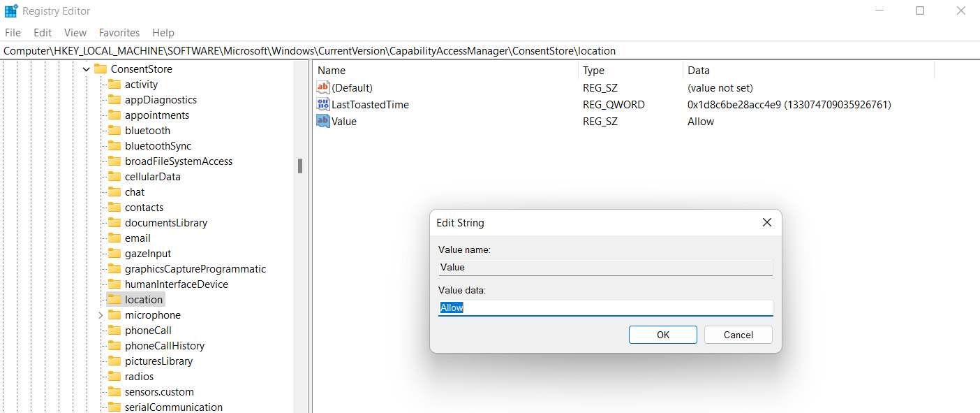Click the Registry Editor app icon

point(11,11)
